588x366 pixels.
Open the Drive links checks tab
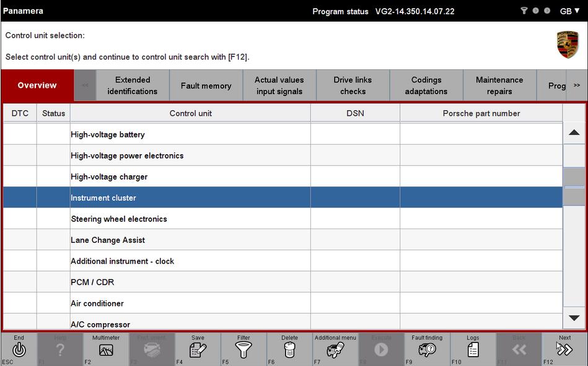(x=353, y=85)
